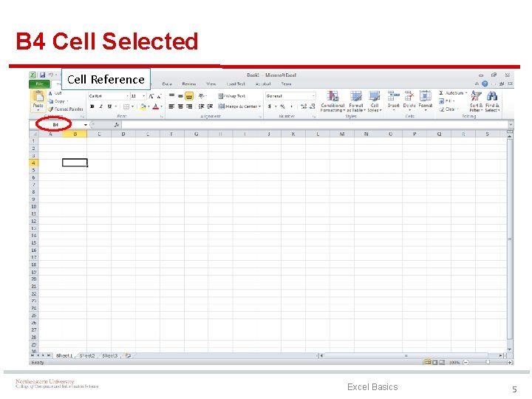Image resolution: width=532 pixels, height=399 pixels.
Task: Open the Find & Select menu
Action: [x=492, y=101]
